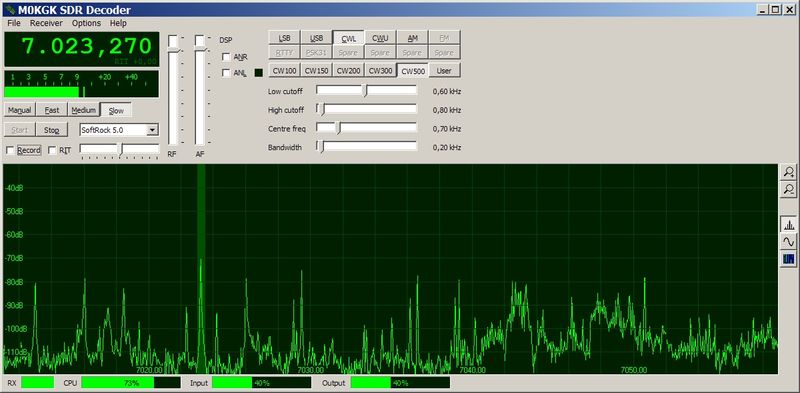Click the DSP label

225,40
